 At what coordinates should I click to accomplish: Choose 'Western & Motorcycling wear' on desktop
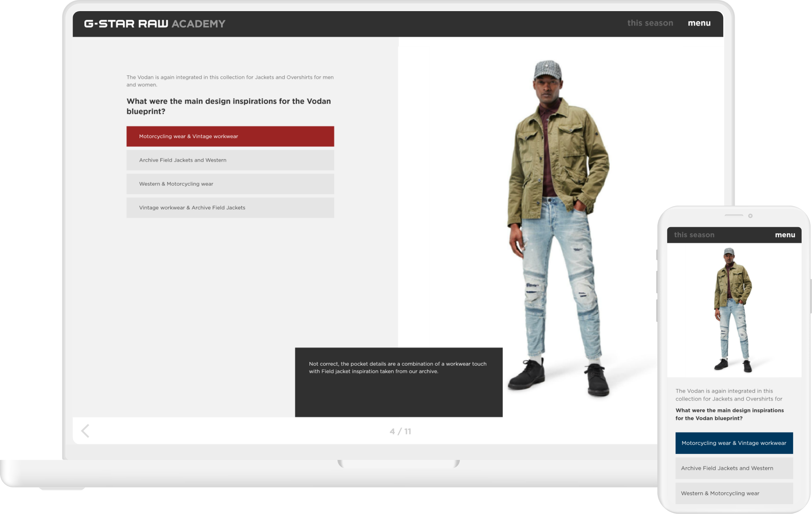(x=230, y=184)
